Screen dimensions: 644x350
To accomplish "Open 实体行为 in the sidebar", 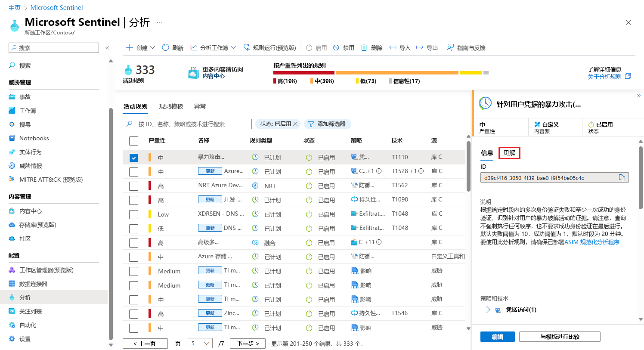I will click(x=31, y=152).
